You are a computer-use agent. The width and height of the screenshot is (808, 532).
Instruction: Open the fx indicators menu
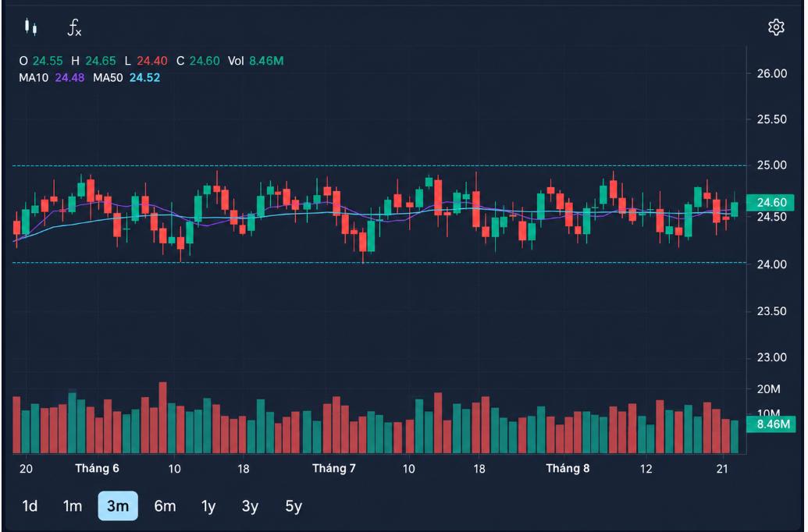pyautogui.click(x=74, y=27)
